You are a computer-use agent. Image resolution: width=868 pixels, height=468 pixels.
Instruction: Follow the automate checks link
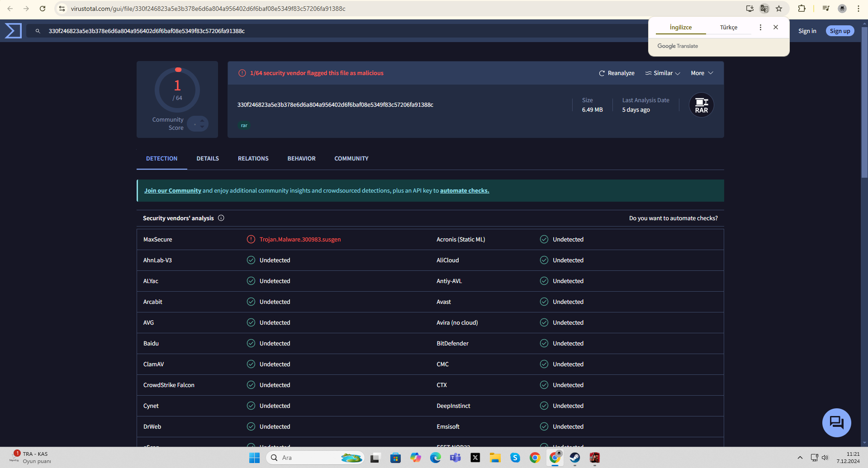[x=465, y=190]
